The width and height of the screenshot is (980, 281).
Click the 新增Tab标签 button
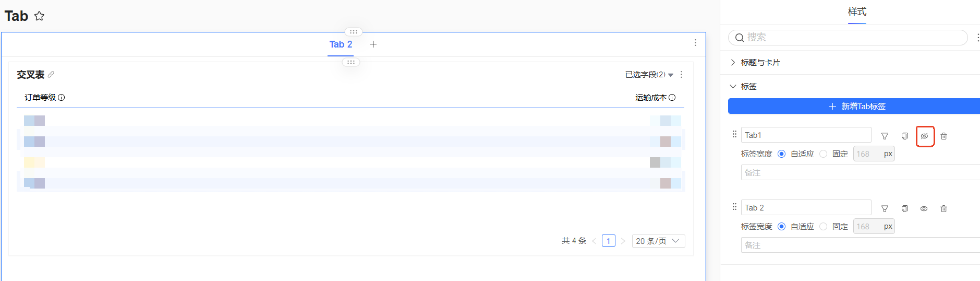click(857, 106)
